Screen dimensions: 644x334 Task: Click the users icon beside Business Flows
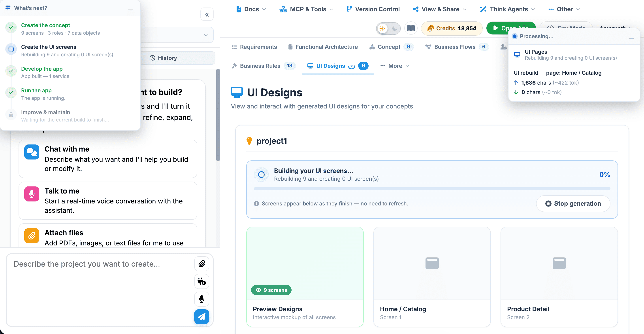pyautogui.click(x=503, y=47)
